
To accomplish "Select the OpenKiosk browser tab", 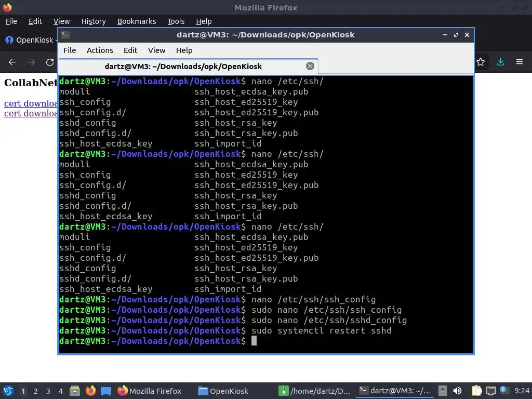I will click(x=30, y=40).
